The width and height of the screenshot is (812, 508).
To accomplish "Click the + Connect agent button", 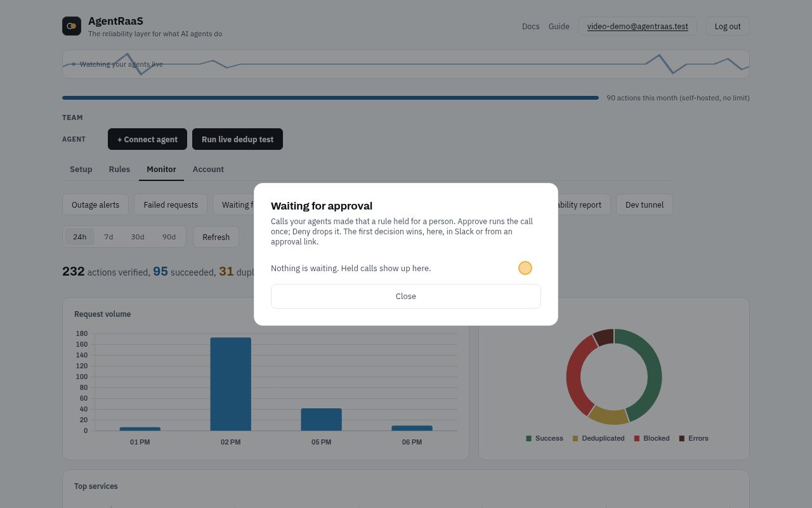I will [x=147, y=139].
